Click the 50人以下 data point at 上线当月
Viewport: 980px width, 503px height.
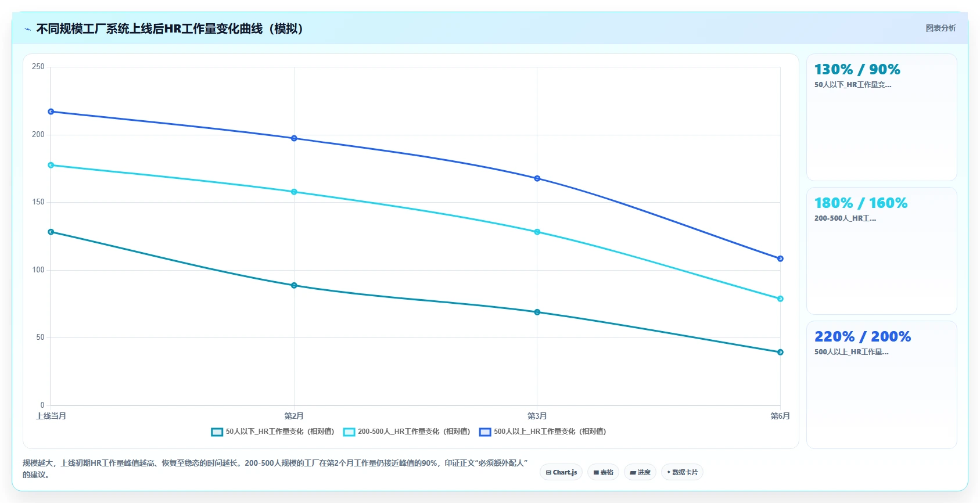click(x=51, y=232)
